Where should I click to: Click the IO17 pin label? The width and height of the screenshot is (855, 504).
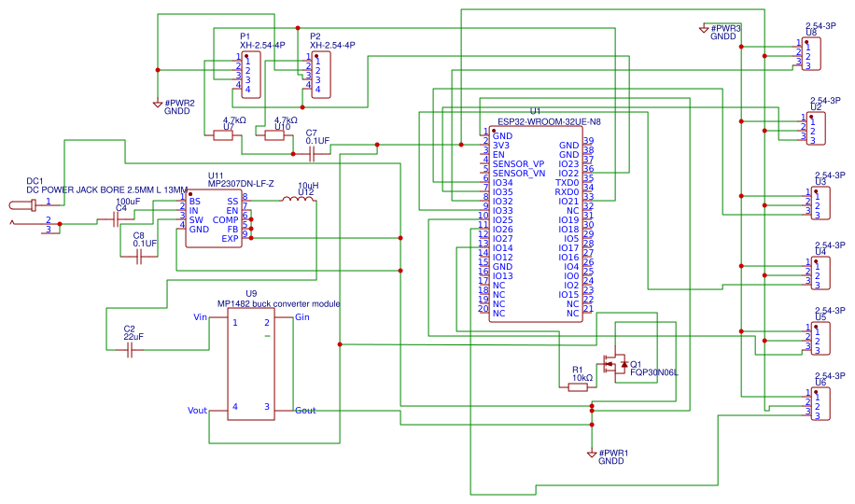tap(568, 247)
